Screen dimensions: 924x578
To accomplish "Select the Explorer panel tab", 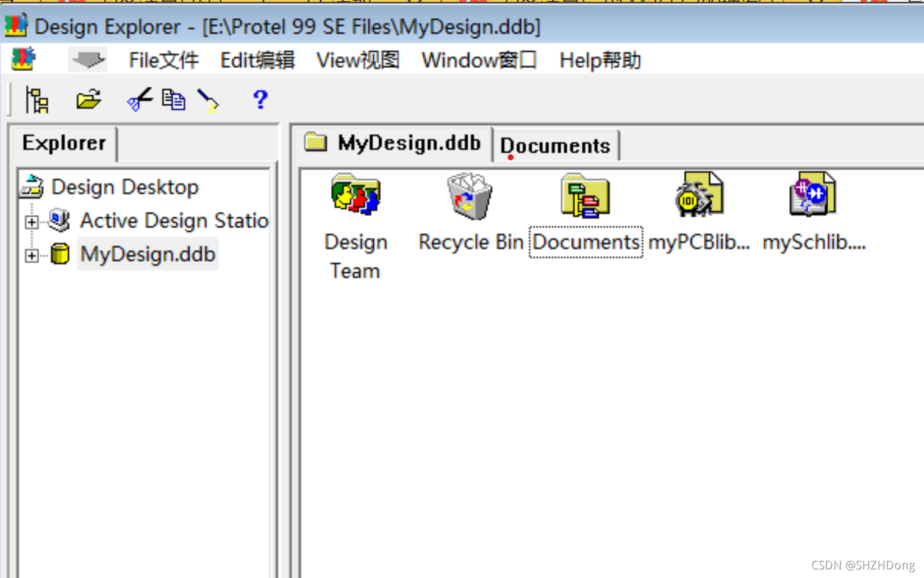I will coord(64,143).
